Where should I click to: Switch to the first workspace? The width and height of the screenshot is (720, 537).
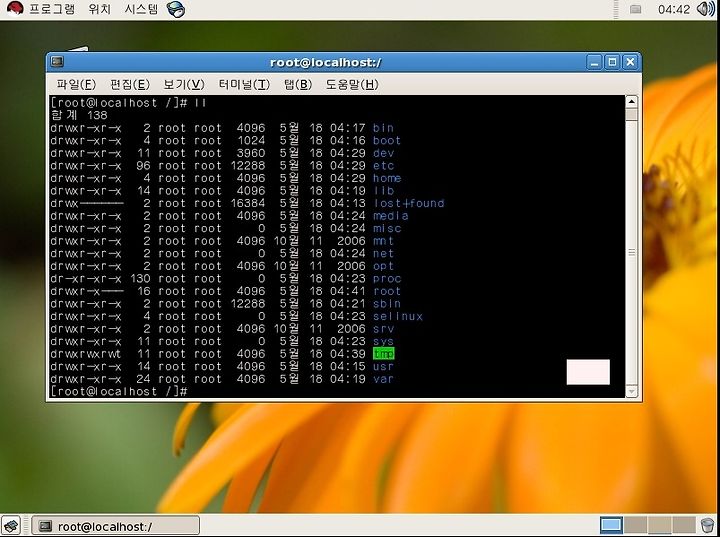click(611, 525)
